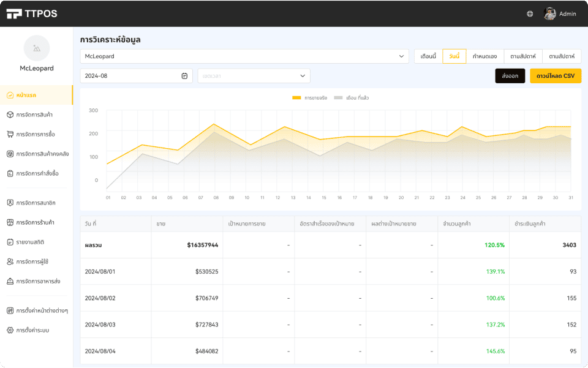
Task: Switch to the กำหนดเอง custom tab
Action: 485,56
